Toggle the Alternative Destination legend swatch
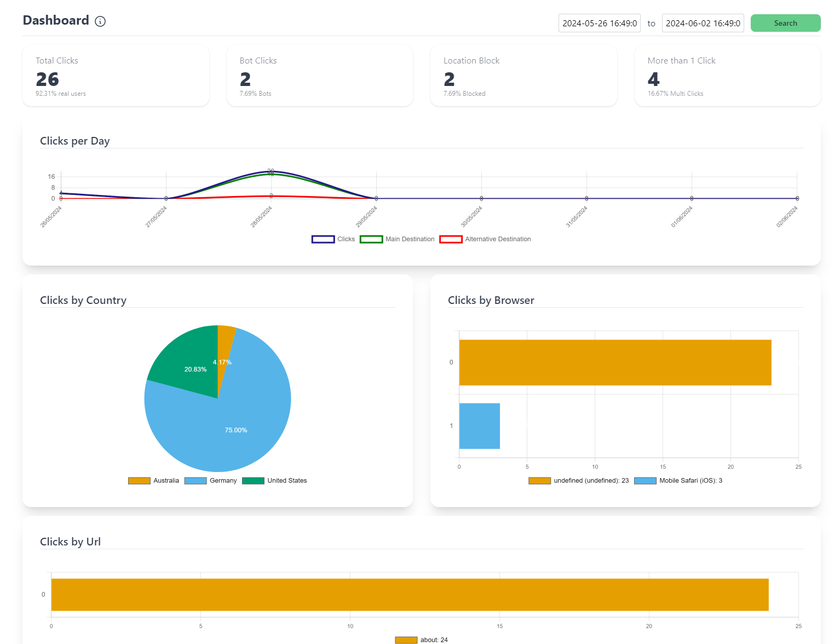840x644 pixels. coord(451,239)
